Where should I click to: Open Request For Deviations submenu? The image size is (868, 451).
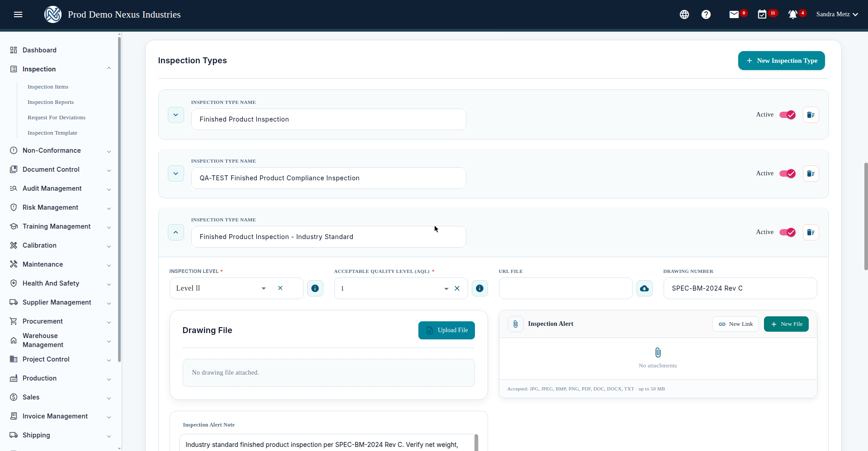coord(57,117)
